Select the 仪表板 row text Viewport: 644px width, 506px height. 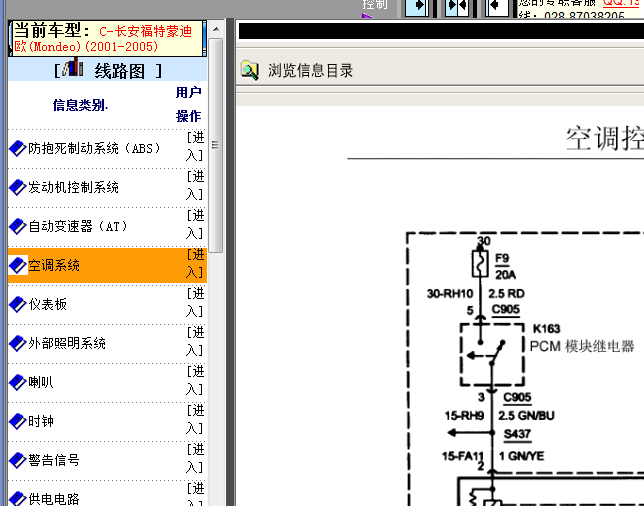[47, 304]
